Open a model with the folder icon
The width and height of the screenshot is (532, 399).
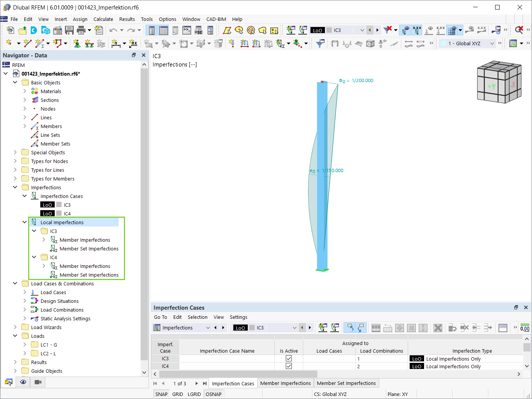[22, 30]
